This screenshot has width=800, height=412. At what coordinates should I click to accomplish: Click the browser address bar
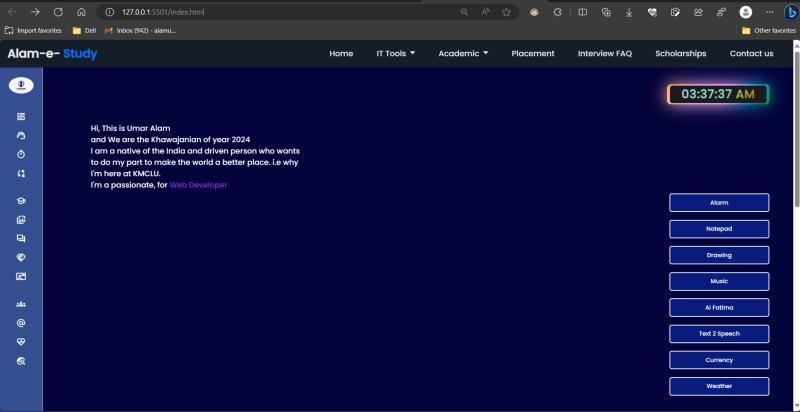pyautogui.click(x=280, y=12)
